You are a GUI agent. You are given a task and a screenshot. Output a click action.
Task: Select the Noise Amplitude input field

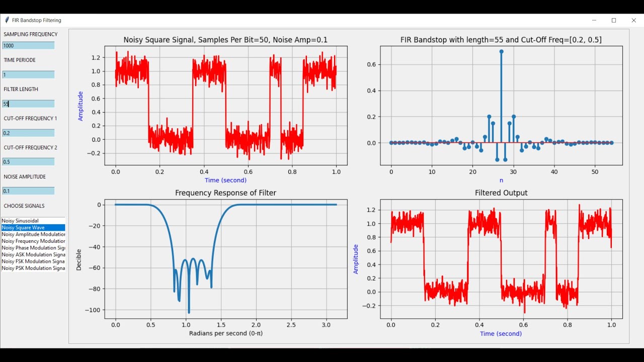[28, 191]
